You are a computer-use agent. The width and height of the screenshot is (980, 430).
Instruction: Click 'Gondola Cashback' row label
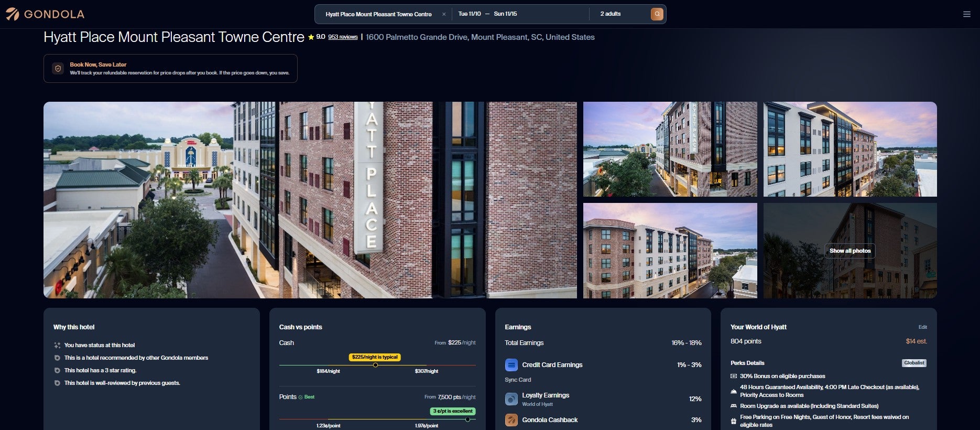coord(550,420)
